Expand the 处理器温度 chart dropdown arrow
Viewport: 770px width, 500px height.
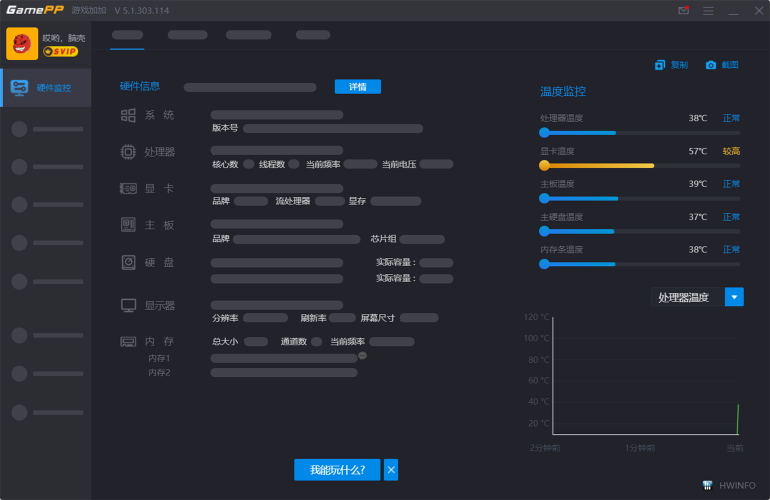coord(734,297)
